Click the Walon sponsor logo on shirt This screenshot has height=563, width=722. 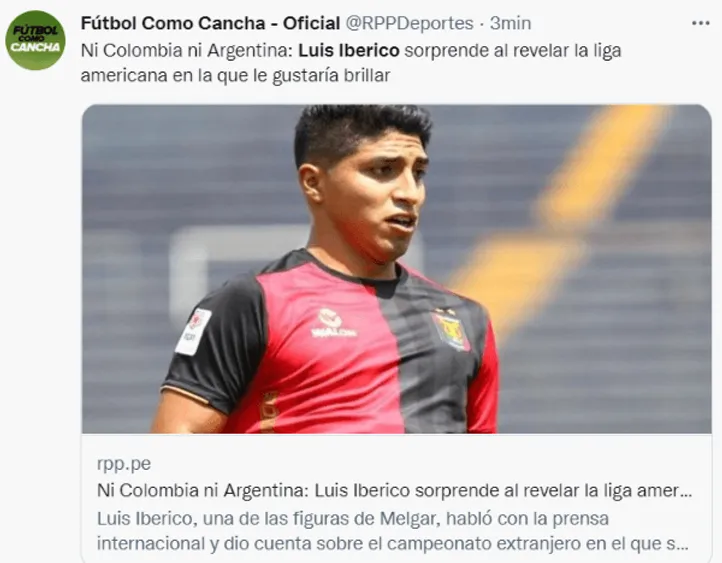point(334,324)
